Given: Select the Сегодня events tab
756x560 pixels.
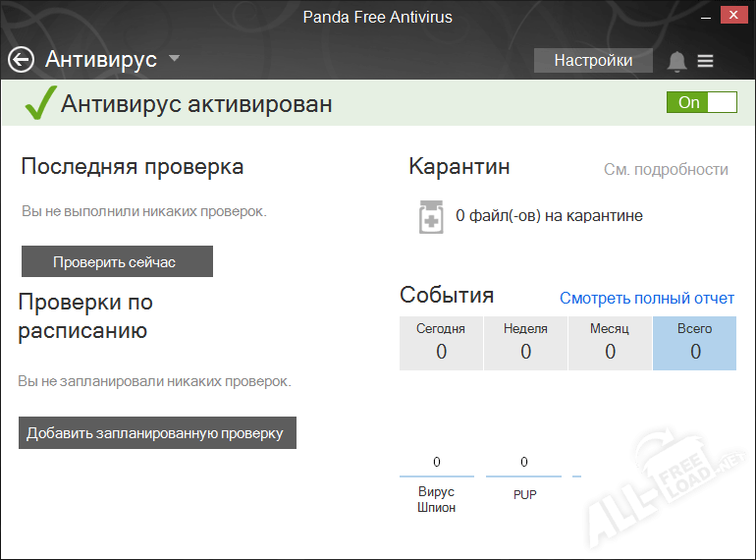Looking at the screenshot, I should point(441,343).
